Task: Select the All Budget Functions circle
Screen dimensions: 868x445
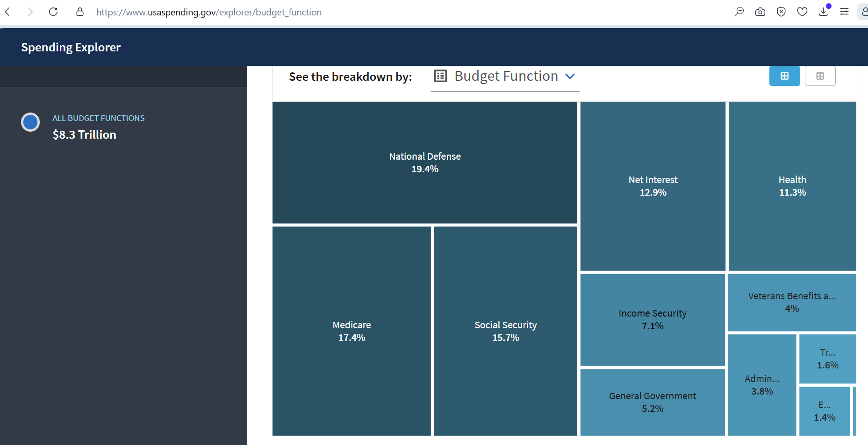Action: (30, 122)
